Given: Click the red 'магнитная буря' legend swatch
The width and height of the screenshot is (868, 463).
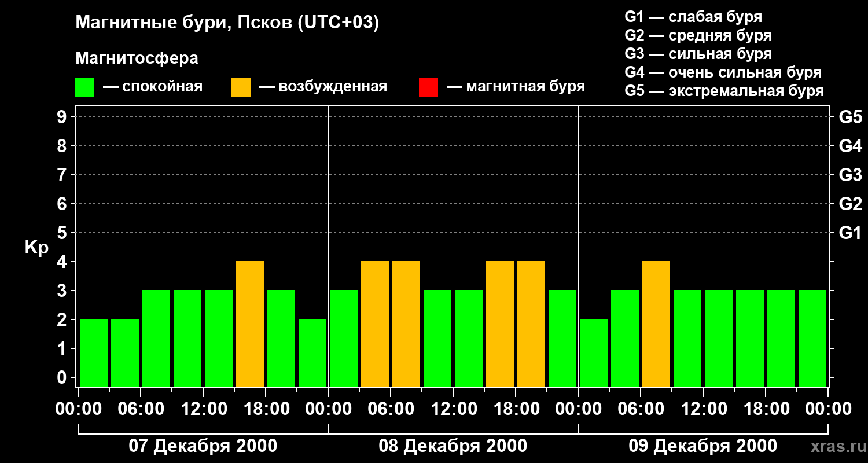Looking at the screenshot, I should coord(428,87).
